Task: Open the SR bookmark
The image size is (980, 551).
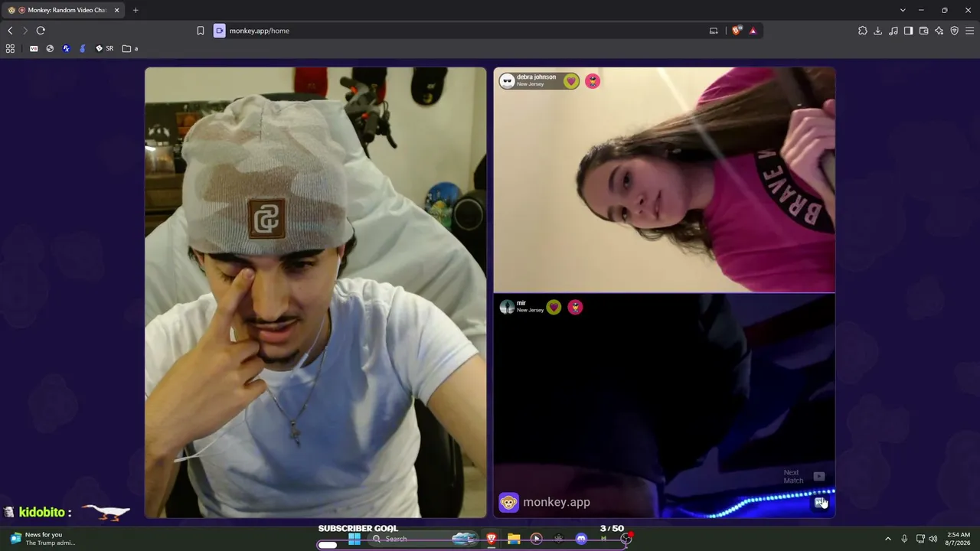Action: (x=104, y=48)
